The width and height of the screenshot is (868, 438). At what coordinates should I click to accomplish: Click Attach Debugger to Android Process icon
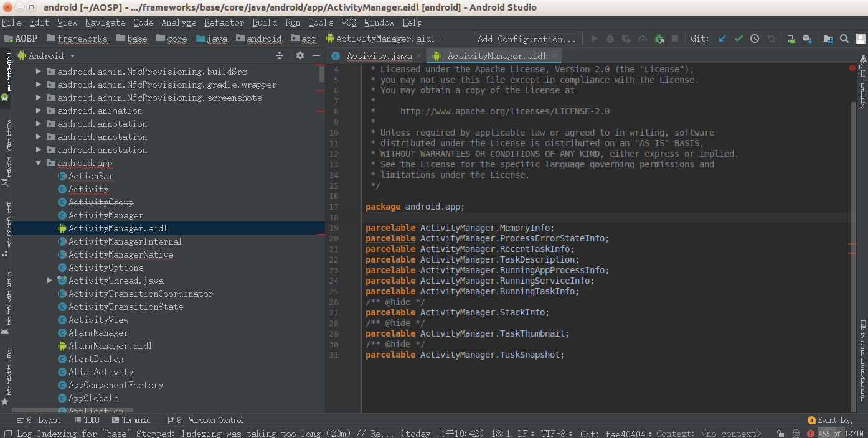pos(659,39)
